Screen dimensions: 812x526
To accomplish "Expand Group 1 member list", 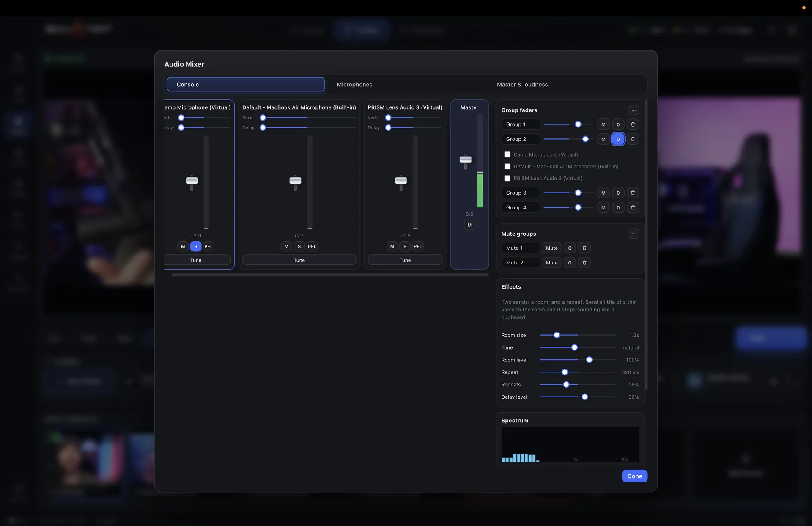I will (618, 124).
